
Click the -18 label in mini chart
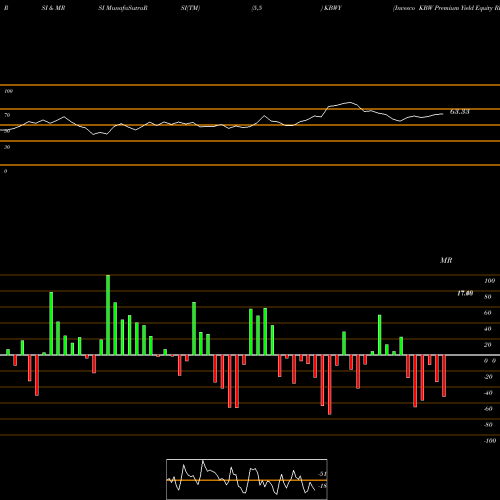322,486
